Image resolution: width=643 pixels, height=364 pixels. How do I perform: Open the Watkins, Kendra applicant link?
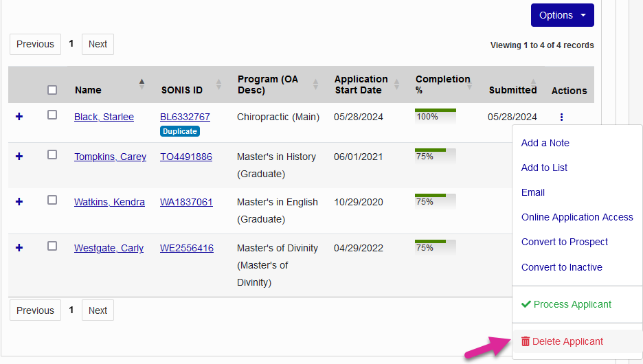tap(109, 202)
